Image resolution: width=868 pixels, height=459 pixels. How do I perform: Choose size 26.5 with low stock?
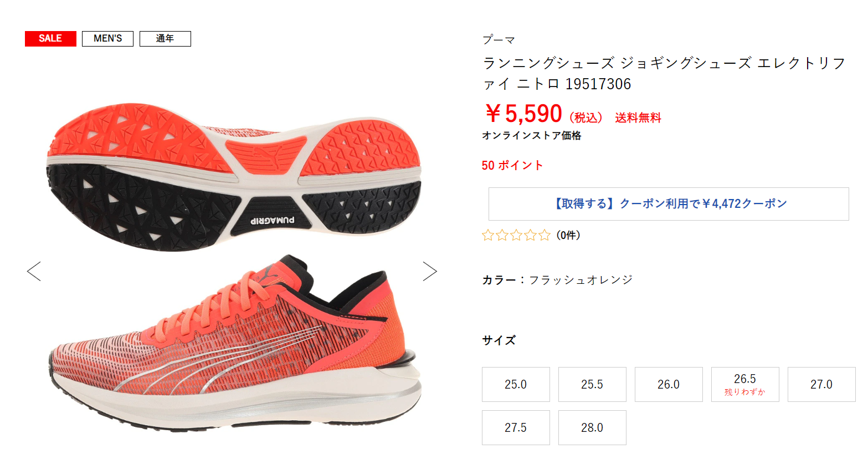(x=745, y=384)
